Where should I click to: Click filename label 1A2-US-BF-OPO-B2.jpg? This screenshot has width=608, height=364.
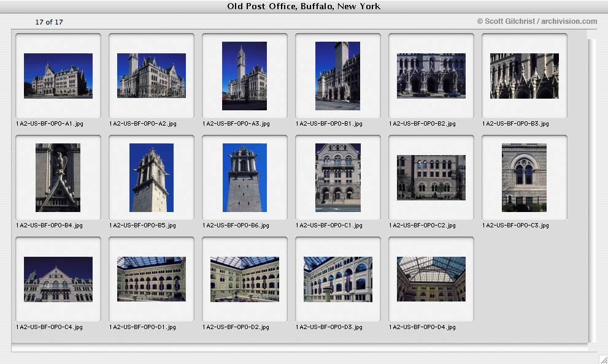click(x=422, y=124)
